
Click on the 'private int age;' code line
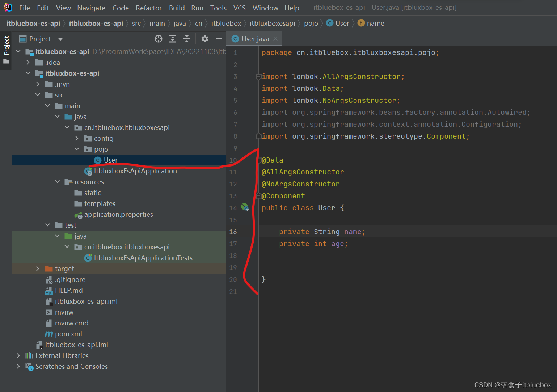tap(313, 244)
